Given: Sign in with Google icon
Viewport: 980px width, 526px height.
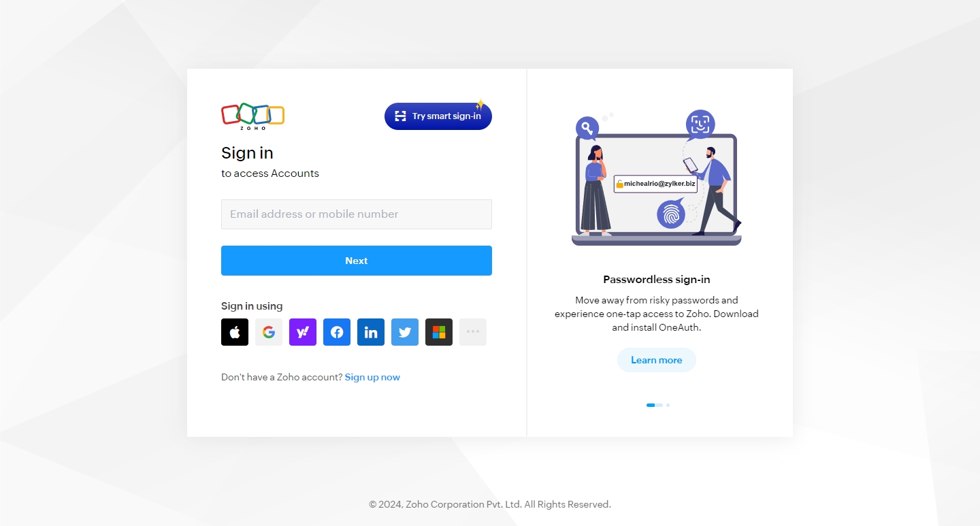Looking at the screenshot, I should [269, 332].
